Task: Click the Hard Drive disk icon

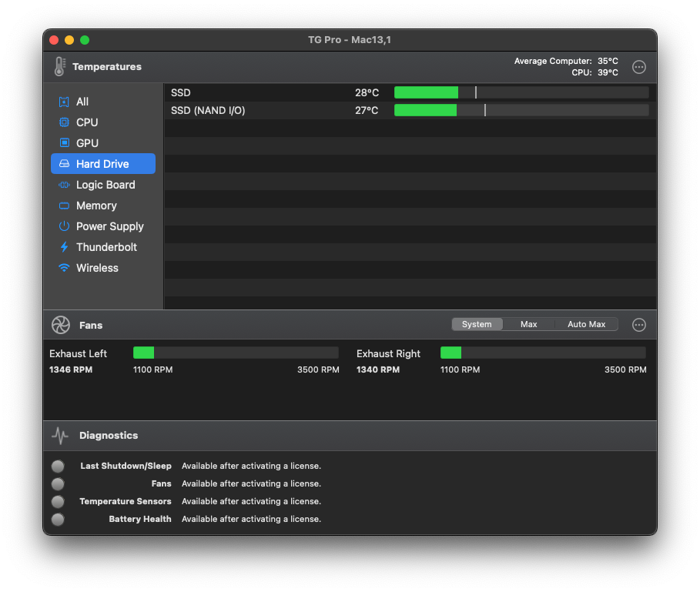Action: point(64,164)
